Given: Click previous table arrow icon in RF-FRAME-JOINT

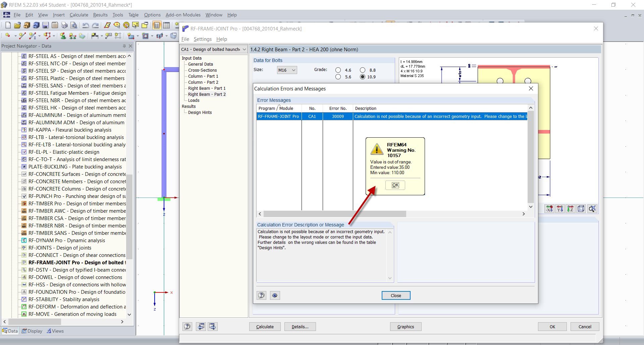Looking at the screenshot, I should (201, 326).
